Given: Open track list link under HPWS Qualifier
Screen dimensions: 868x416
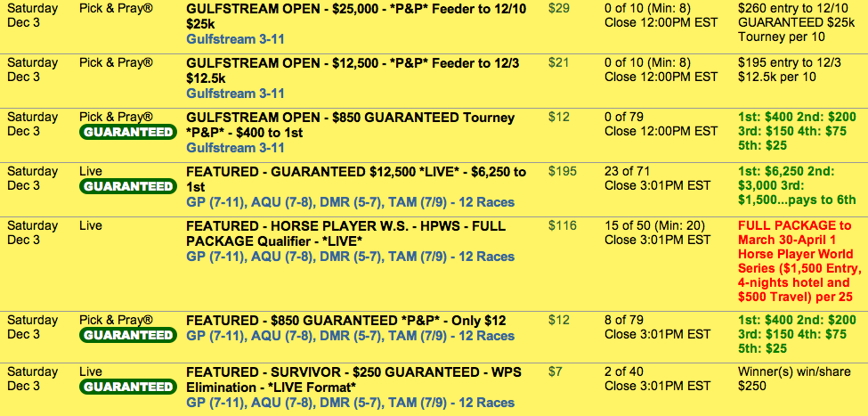Looking at the screenshot, I should [x=350, y=257].
